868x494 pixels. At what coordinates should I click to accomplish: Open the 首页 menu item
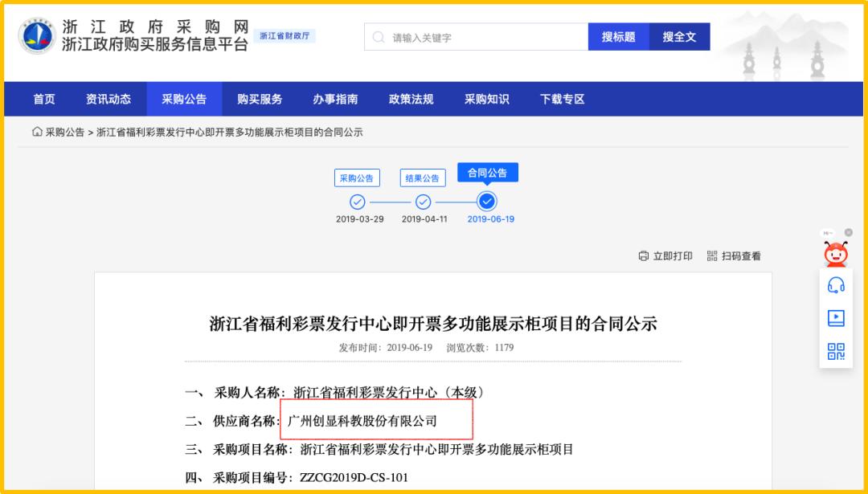point(43,98)
